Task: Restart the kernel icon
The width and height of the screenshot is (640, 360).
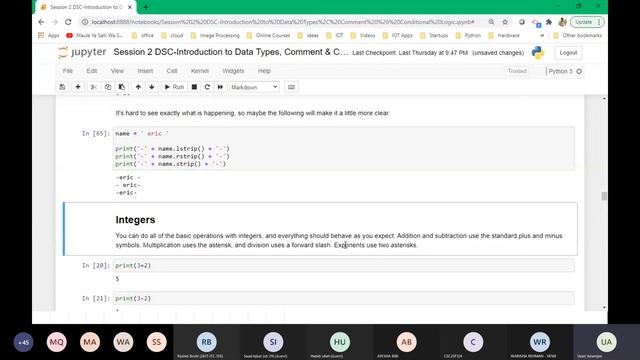Action: click(207, 87)
